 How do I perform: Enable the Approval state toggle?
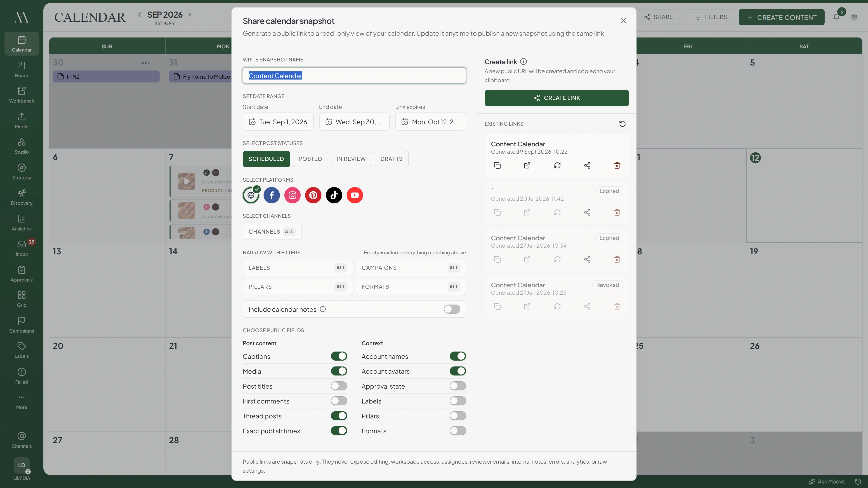(x=458, y=386)
